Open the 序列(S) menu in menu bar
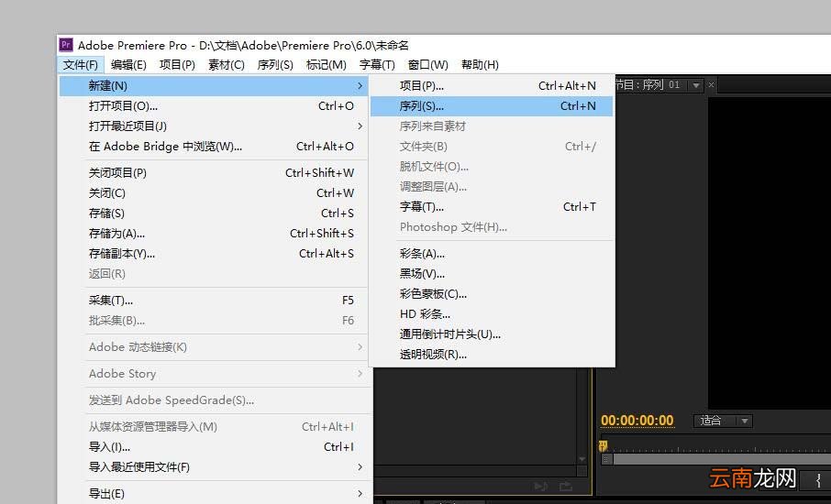Screen dimensions: 831x504 (x=274, y=64)
